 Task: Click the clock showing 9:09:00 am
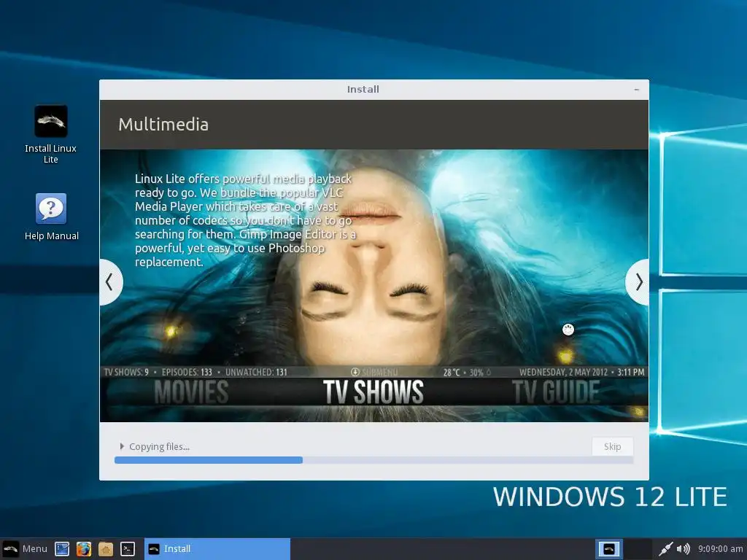point(720,548)
